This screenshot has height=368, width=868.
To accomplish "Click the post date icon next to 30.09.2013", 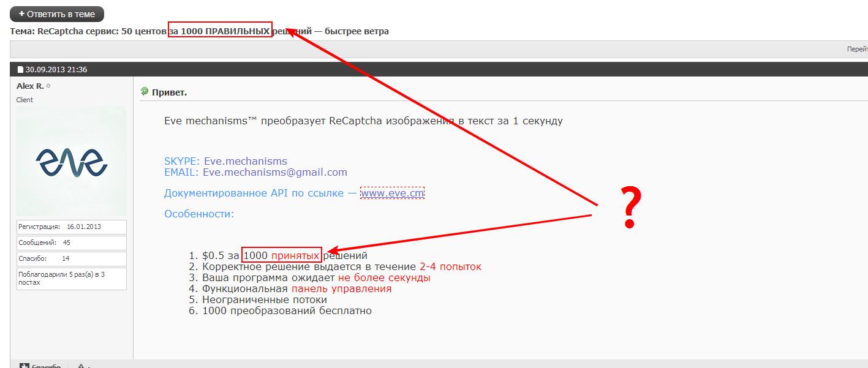I will [21, 70].
